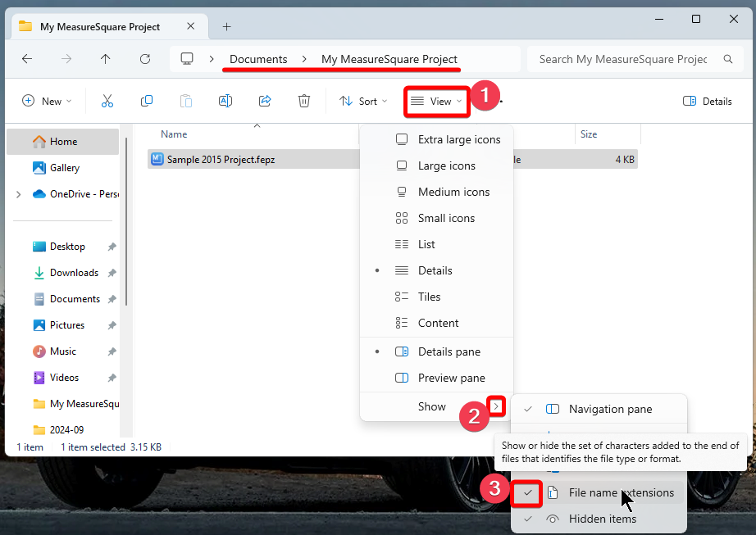Click the Cut scissors icon

tap(107, 101)
